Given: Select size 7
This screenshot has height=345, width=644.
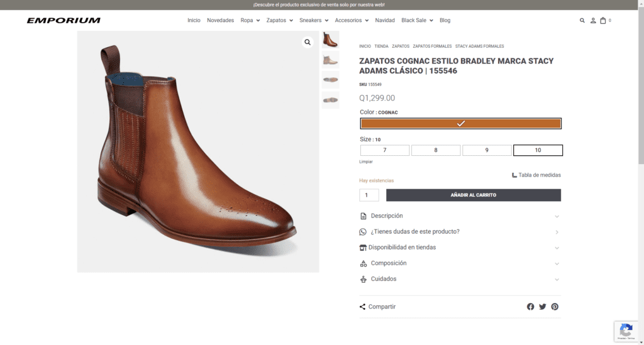Looking at the screenshot, I should pyautogui.click(x=385, y=150).
